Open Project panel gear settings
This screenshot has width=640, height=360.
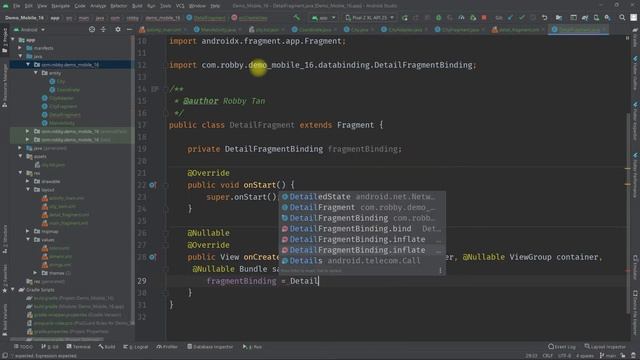118,29
